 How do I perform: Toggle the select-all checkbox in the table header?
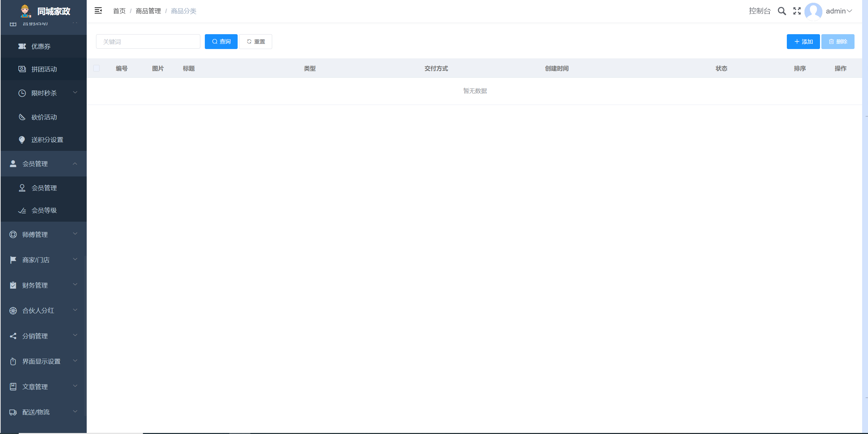[96, 68]
